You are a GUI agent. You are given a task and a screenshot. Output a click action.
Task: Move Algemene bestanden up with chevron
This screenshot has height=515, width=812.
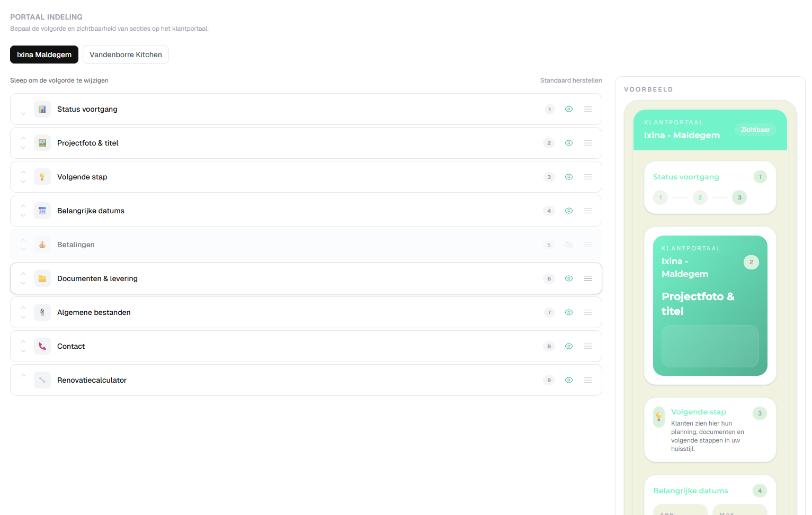(23, 308)
